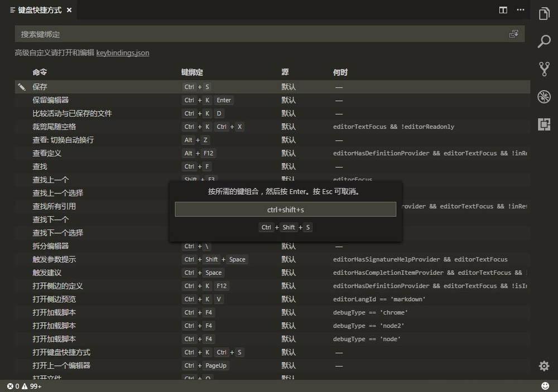Screen dimensions: 558x392
Task: Open the Manage settings gear
Action: point(544,366)
